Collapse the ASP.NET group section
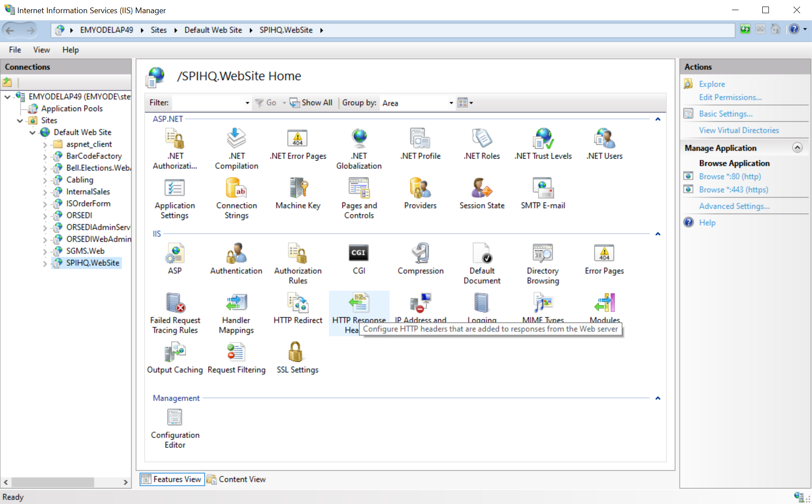The width and height of the screenshot is (812, 504). 658,119
